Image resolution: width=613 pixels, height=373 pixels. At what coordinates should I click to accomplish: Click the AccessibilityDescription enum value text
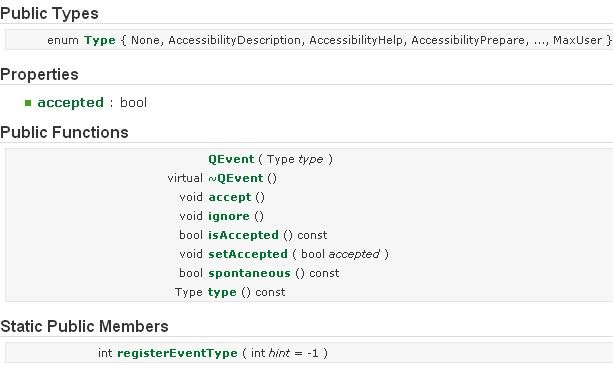click(x=234, y=40)
